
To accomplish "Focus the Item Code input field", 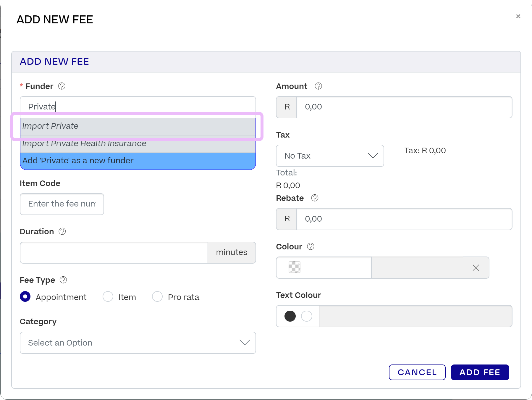I will [x=62, y=204].
